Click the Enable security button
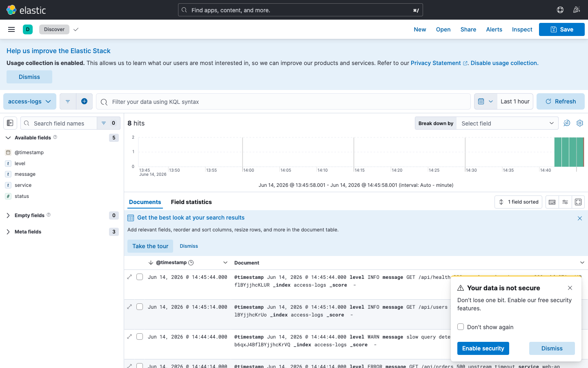Screen dimensions: 588x368 coord(483,348)
